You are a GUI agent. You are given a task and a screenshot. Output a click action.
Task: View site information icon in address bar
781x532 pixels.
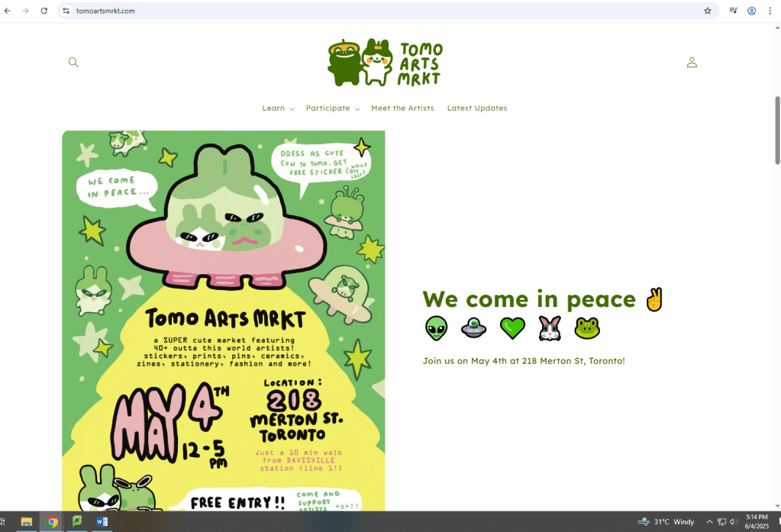point(66,11)
